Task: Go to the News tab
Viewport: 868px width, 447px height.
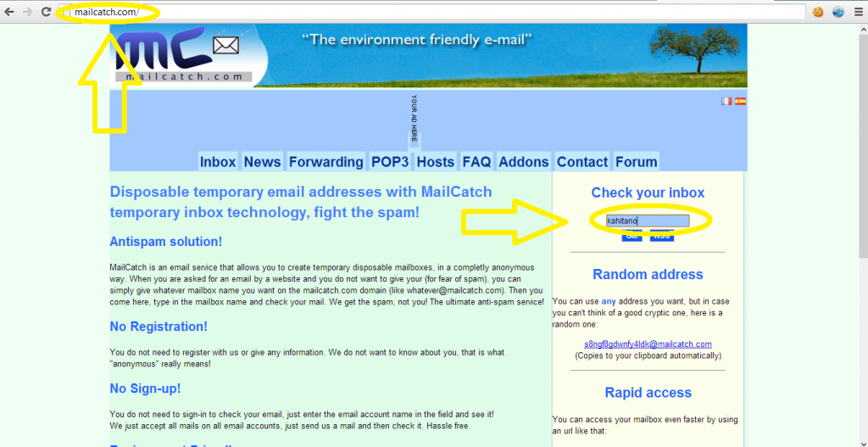Action: point(262,162)
